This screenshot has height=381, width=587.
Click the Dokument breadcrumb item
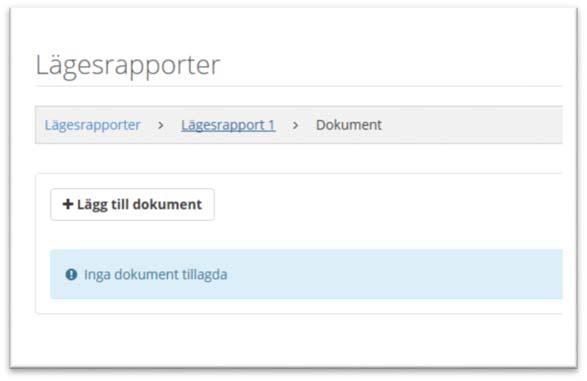[349, 125]
